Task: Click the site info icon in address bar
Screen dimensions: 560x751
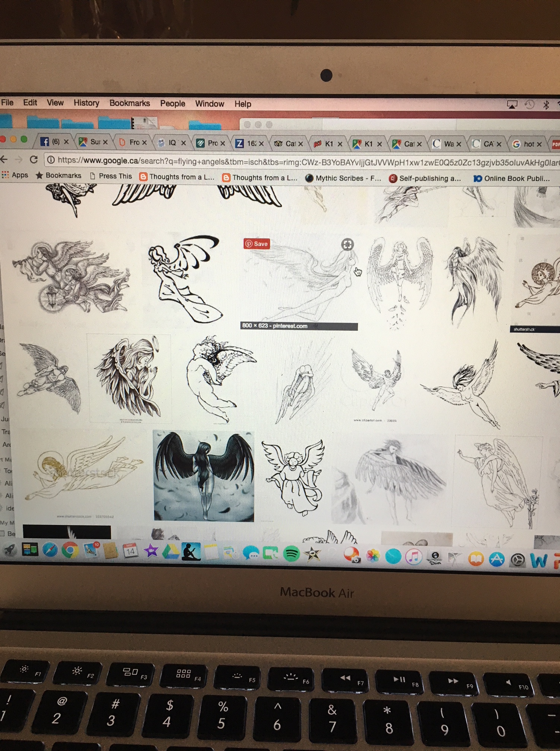Action: coord(51,160)
